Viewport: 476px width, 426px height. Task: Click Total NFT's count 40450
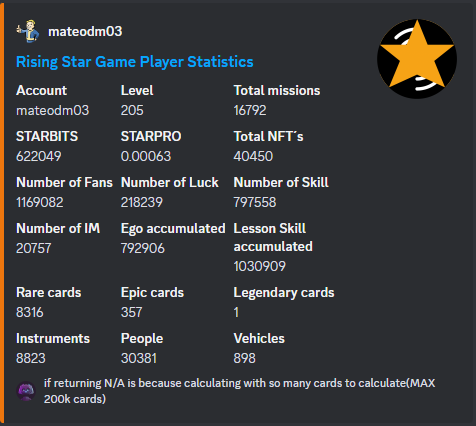pyautogui.click(x=253, y=156)
